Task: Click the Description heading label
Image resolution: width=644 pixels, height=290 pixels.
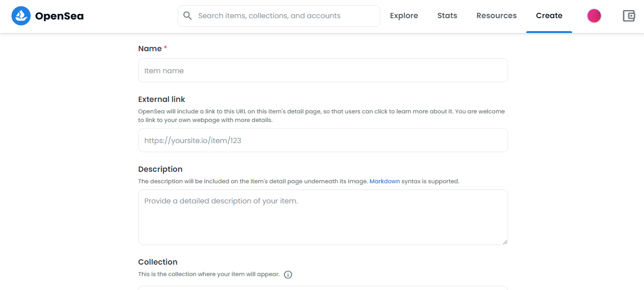Action: click(x=160, y=169)
